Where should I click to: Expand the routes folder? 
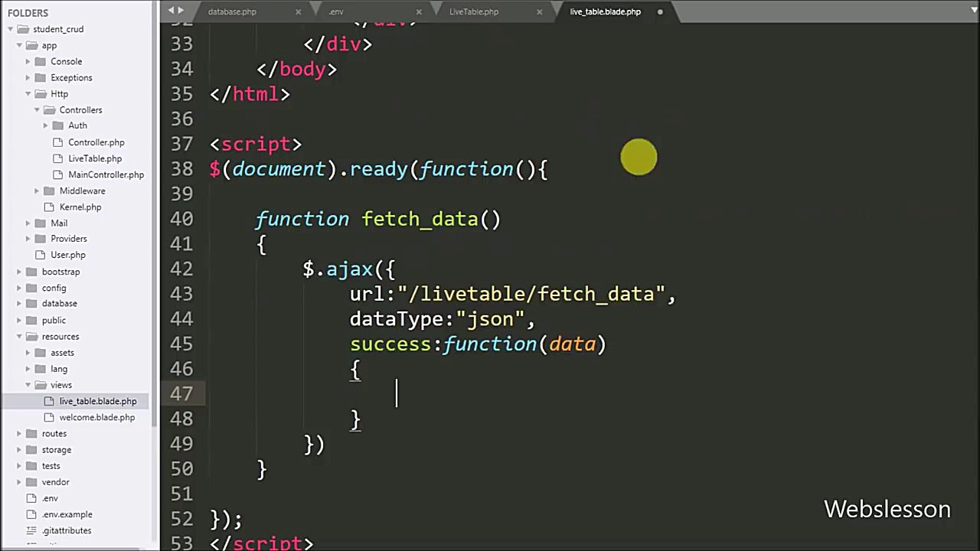19,434
